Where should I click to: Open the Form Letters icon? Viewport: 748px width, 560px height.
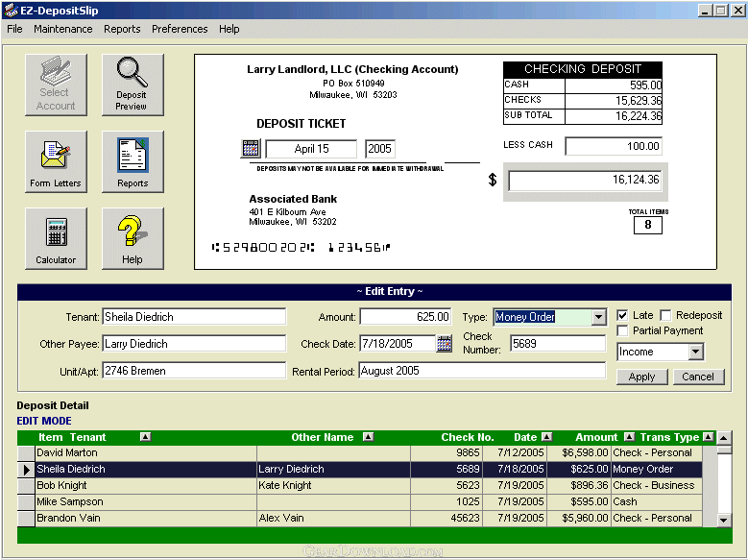pos(56,161)
